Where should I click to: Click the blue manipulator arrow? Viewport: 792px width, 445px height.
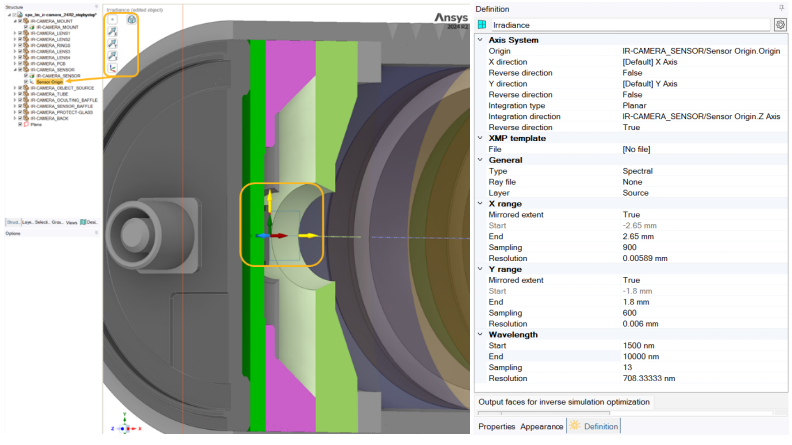pos(262,236)
